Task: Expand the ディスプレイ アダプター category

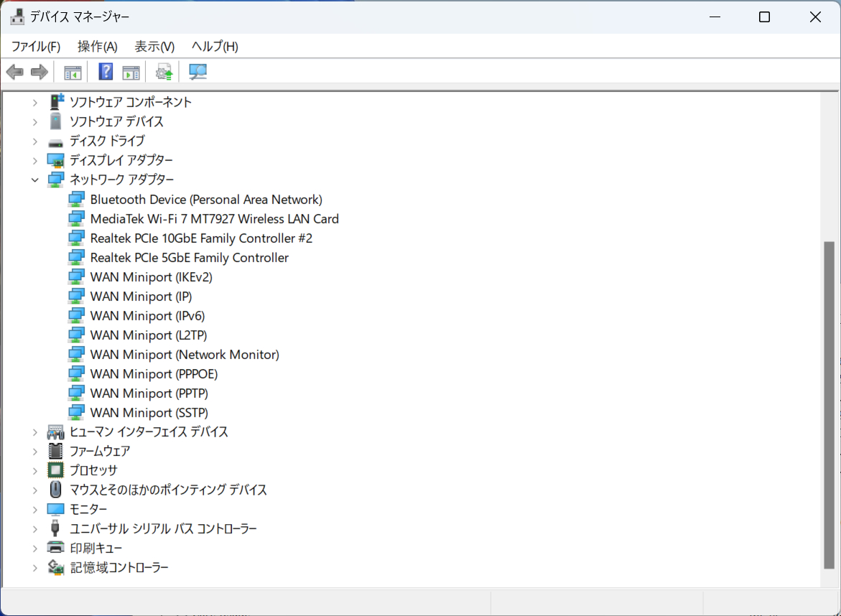Action: 35,160
